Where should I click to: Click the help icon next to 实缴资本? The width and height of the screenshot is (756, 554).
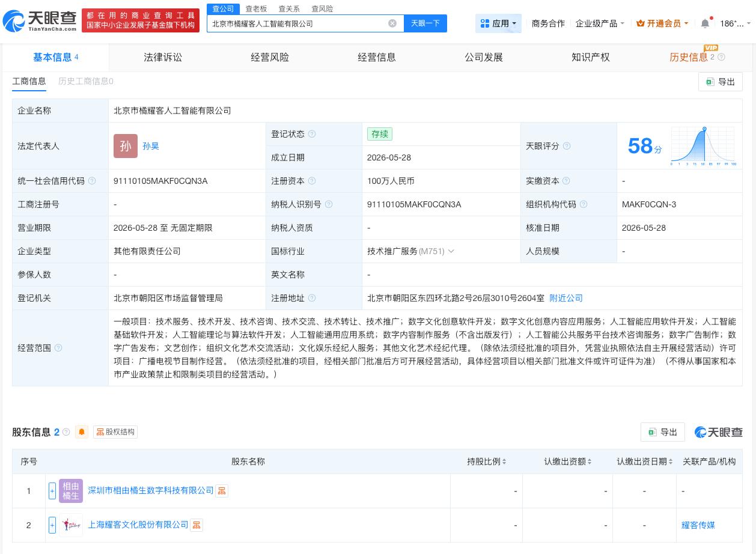[x=567, y=181]
